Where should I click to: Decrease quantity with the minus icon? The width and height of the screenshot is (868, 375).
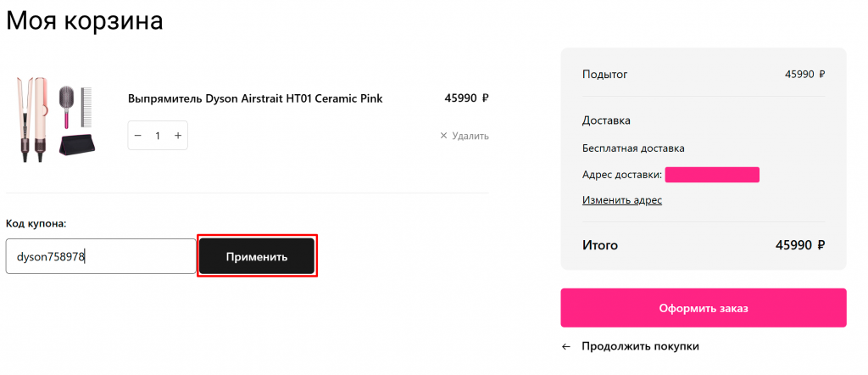point(138,136)
